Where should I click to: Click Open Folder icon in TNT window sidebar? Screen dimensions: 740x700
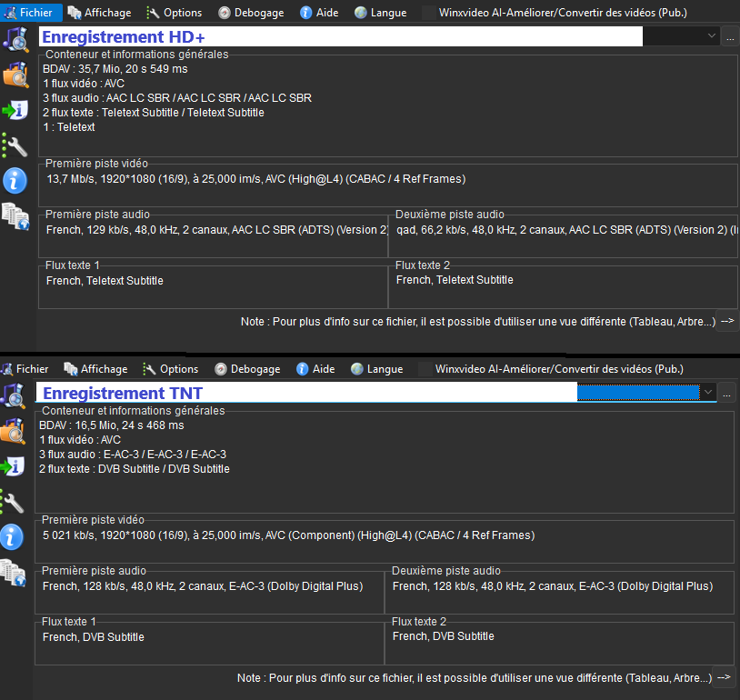pyautogui.click(x=13, y=431)
